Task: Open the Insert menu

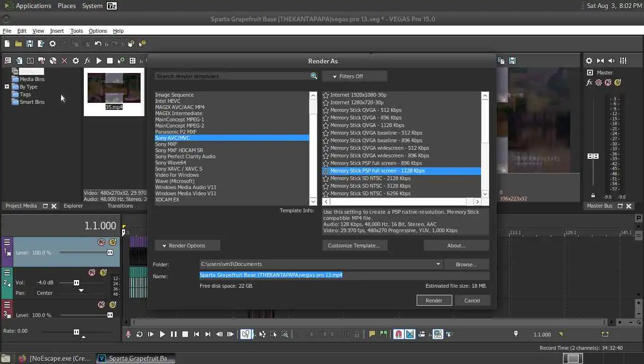Action: pyautogui.click(x=57, y=31)
